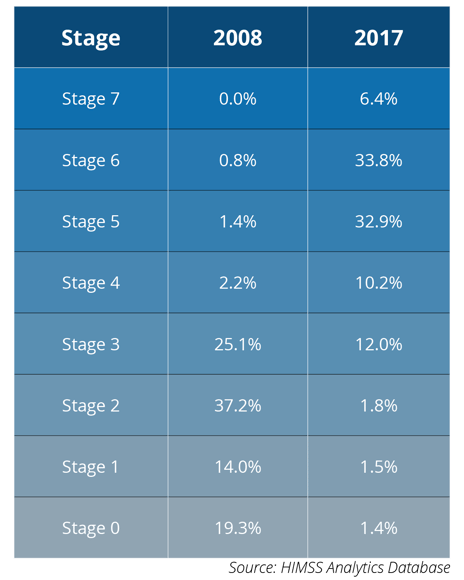The width and height of the screenshot is (464, 580).
Task: Click the 32.9% value cell
Action: coord(379,221)
